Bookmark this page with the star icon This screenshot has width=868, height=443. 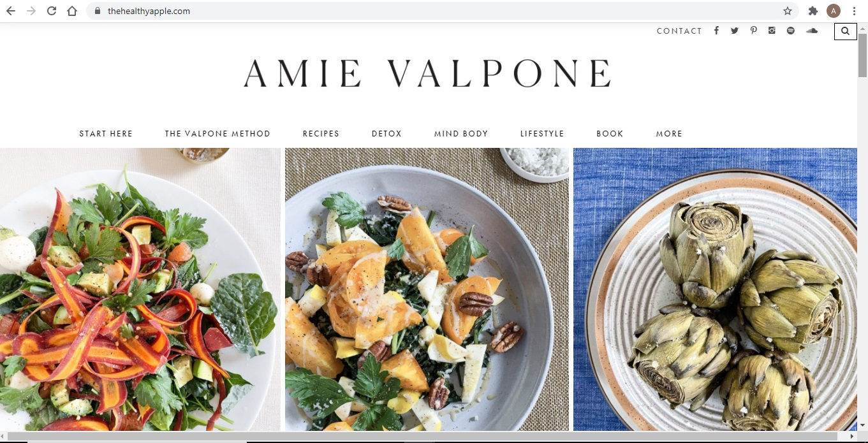[x=788, y=11]
